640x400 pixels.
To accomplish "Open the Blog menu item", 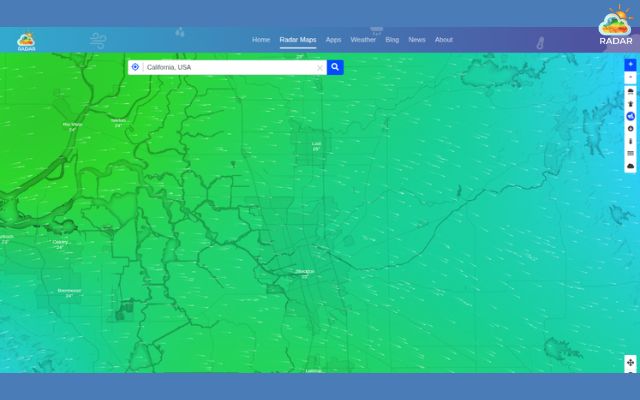I will pos(392,40).
